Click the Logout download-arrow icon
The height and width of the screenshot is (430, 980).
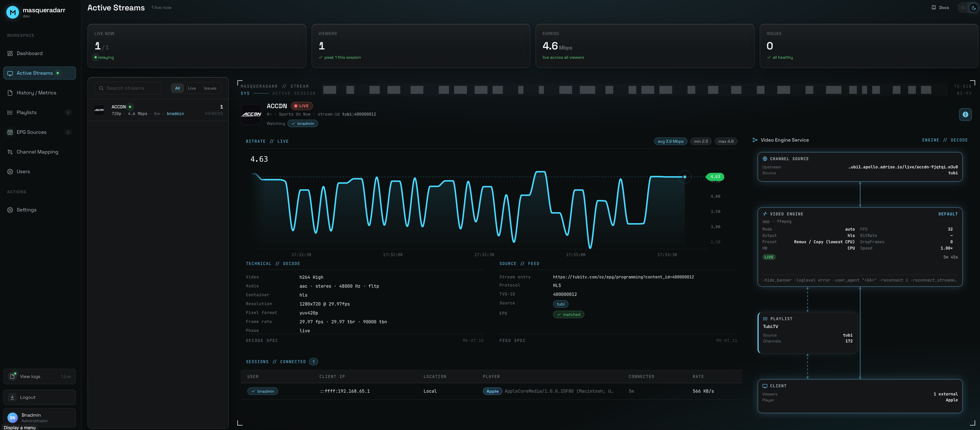tap(12, 397)
